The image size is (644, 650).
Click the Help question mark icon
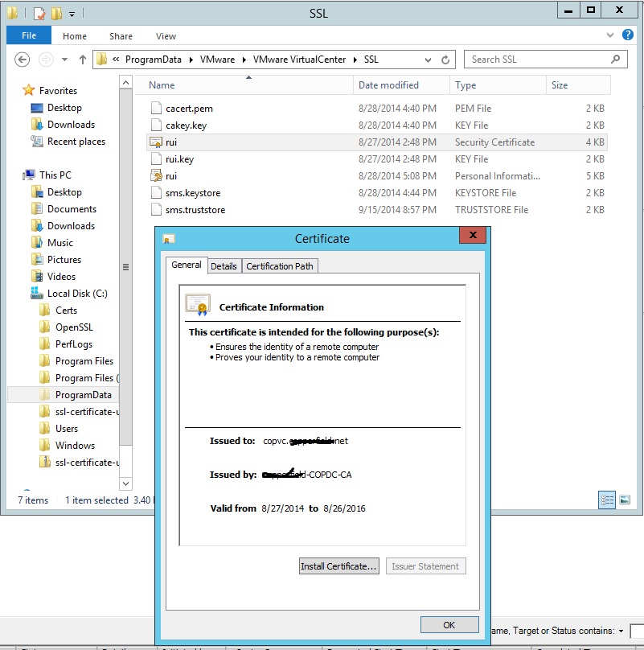pyautogui.click(x=628, y=35)
